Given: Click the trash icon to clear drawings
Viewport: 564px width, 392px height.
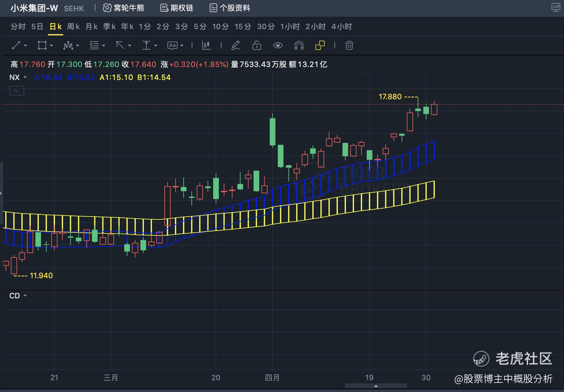Looking at the screenshot, I should click(x=349, y=46).
